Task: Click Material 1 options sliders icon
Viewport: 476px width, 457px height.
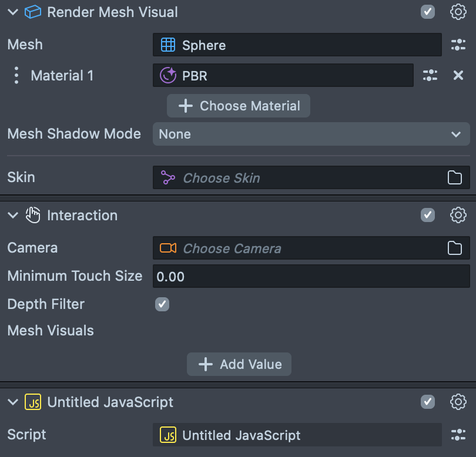Action: [430, 75]
